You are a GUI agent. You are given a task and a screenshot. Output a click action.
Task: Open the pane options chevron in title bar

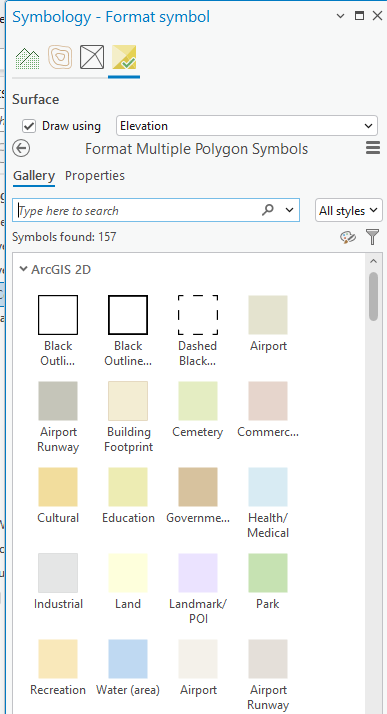[340, 16]
